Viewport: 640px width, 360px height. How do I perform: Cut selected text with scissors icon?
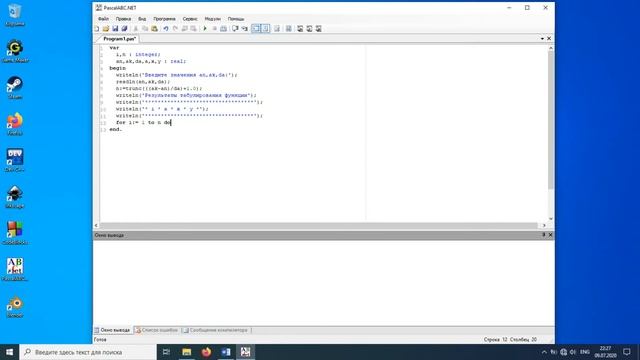point(136,29)
